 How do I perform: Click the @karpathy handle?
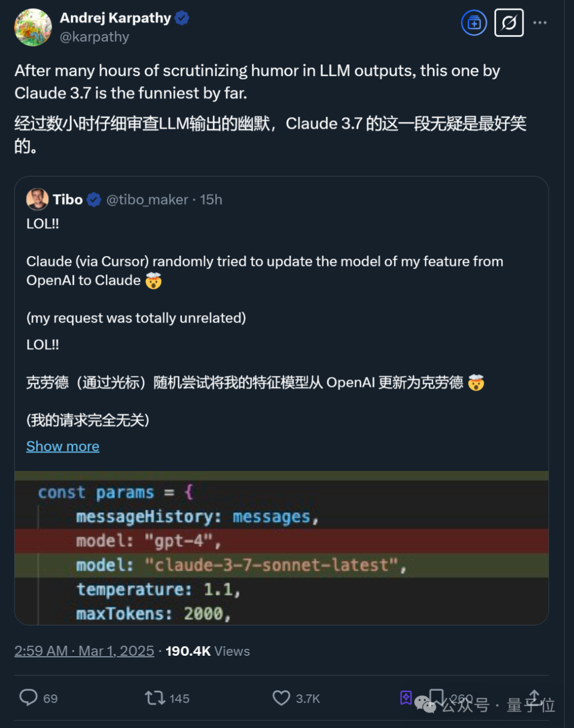click(x=95, y=37)
